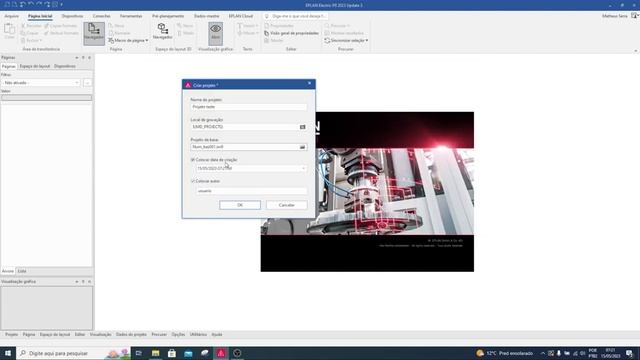
Task: Switch to the Conexões ribbon tab
Action: pyautogui.click(x=101, y=16)
